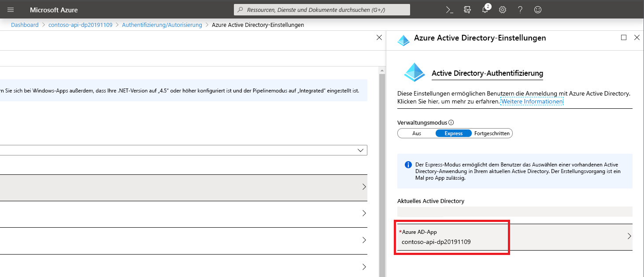Click inside the resource search field

322,9
